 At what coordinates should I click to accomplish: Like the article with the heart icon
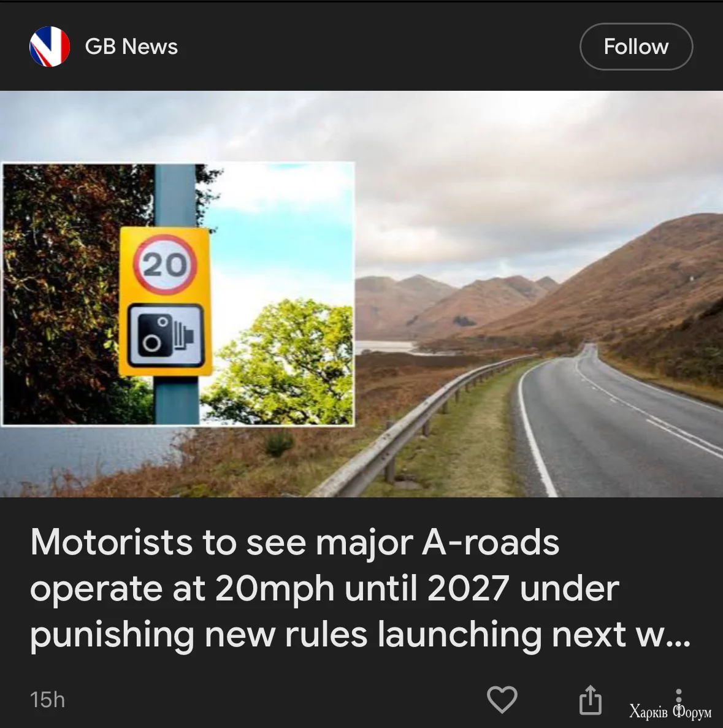click(502, 699)
